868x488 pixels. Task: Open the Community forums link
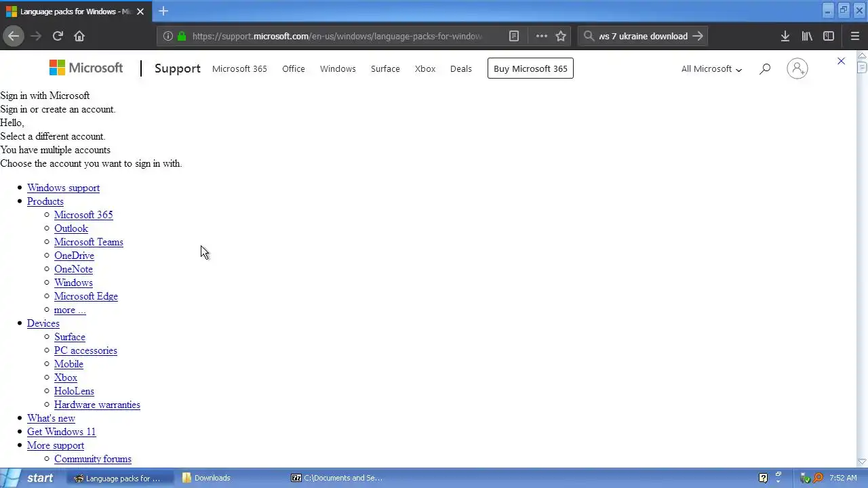(x=93, y=459)
